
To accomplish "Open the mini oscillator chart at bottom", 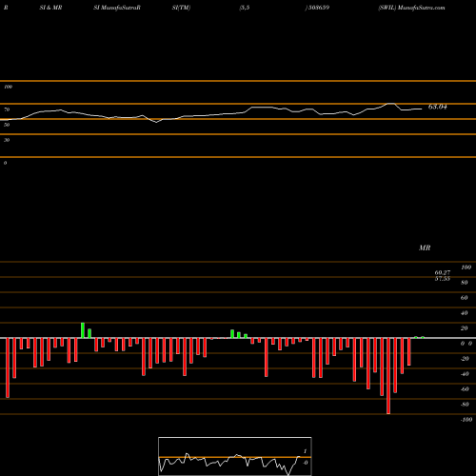I will tap(235, 456).
